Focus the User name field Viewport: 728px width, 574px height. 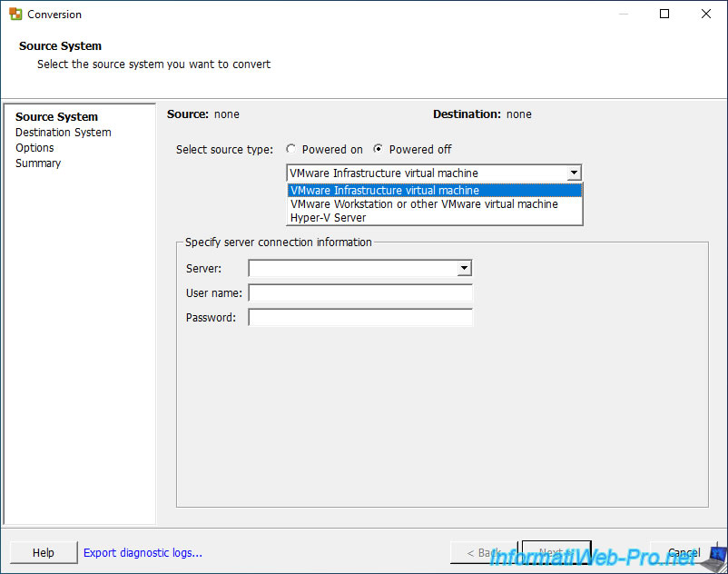[360, 293]
